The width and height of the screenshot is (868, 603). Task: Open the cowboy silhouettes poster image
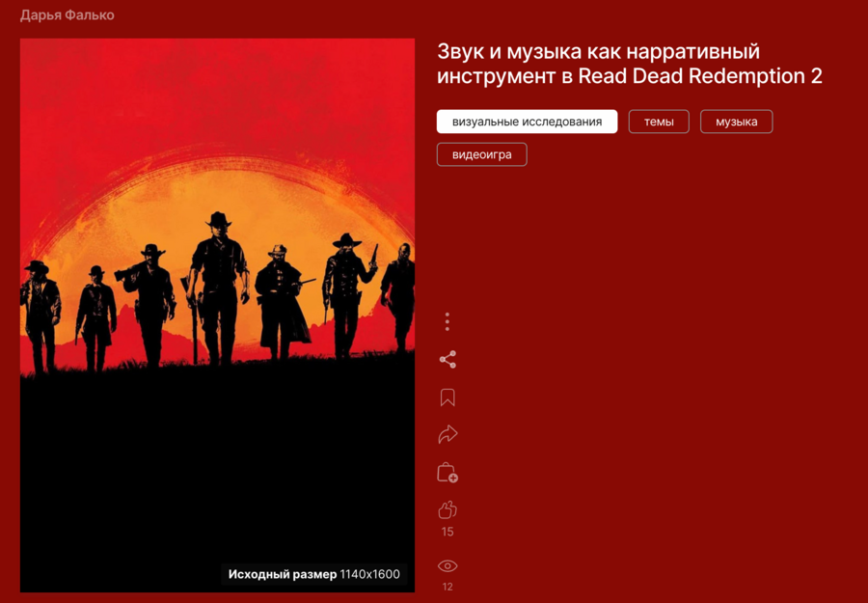[218, 315]
